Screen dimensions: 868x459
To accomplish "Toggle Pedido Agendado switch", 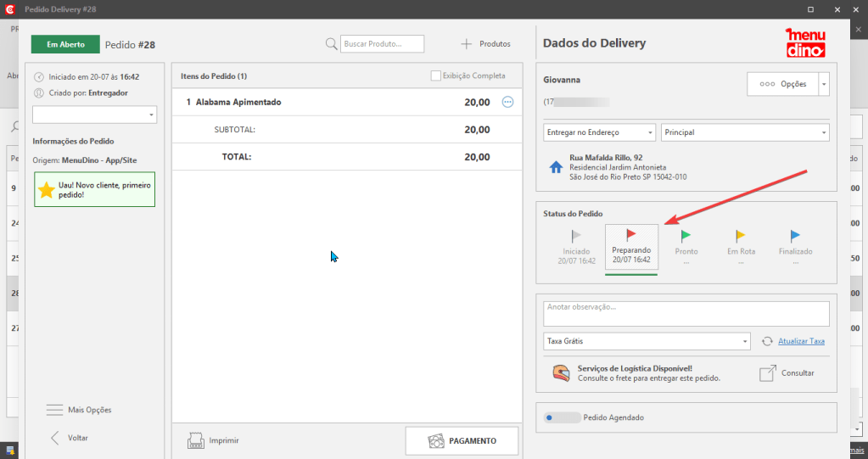I will click(562, 417).
